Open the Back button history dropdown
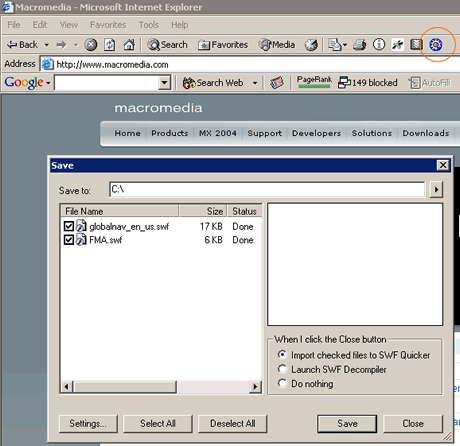 point(46,45)
